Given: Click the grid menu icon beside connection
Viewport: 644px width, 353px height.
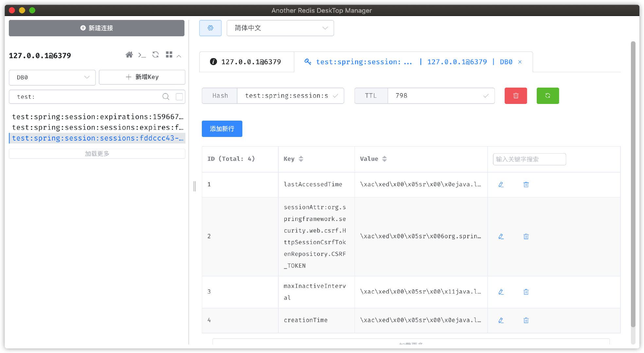Looking at the screenshot, I should click(169, 55).
